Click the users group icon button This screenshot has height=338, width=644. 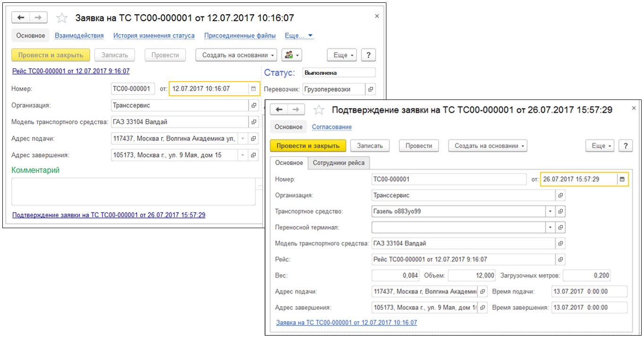pyautogui.click(x=292, y=55)
